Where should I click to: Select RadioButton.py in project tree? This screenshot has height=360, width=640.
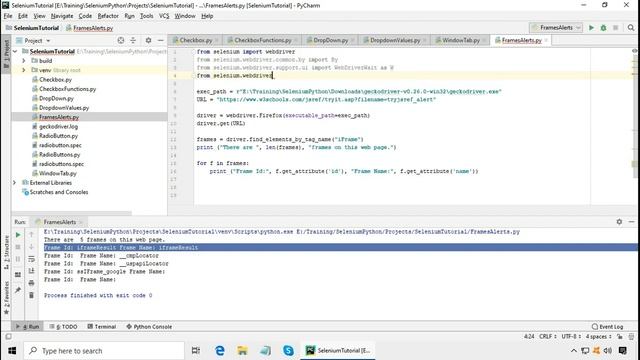point(58,136)
